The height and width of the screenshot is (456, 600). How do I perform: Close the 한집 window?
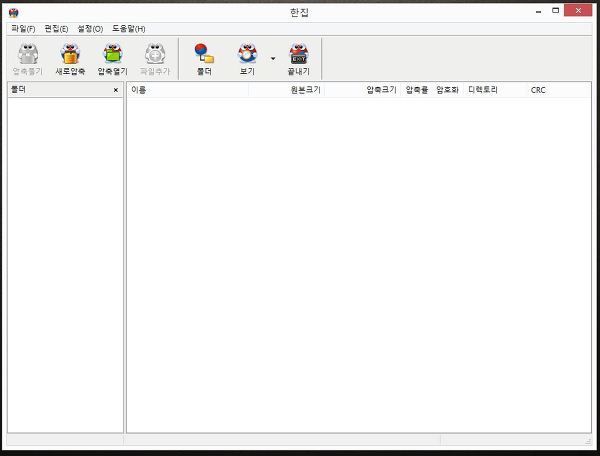578,11
